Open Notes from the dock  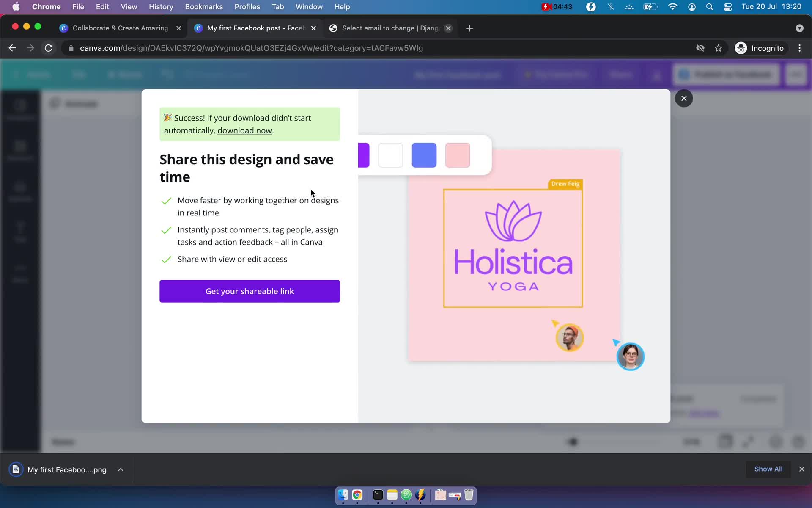point(392,494)
